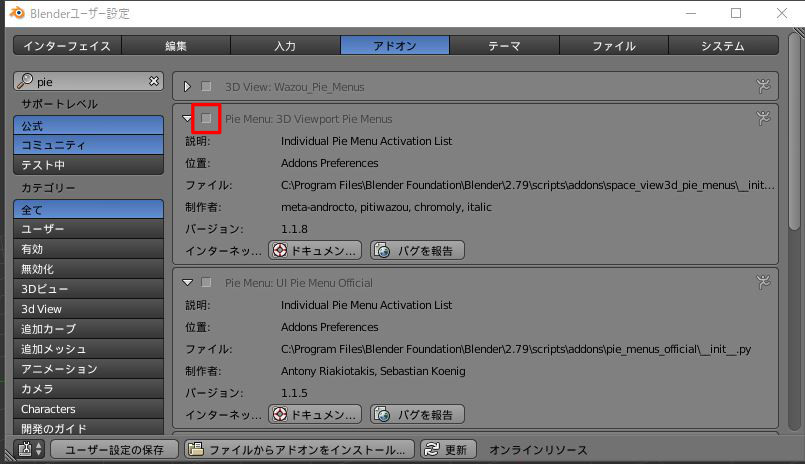Viewport: 805px width, 464px height.
Task: Click the 更新 refresh button
Action: (448, 450)
